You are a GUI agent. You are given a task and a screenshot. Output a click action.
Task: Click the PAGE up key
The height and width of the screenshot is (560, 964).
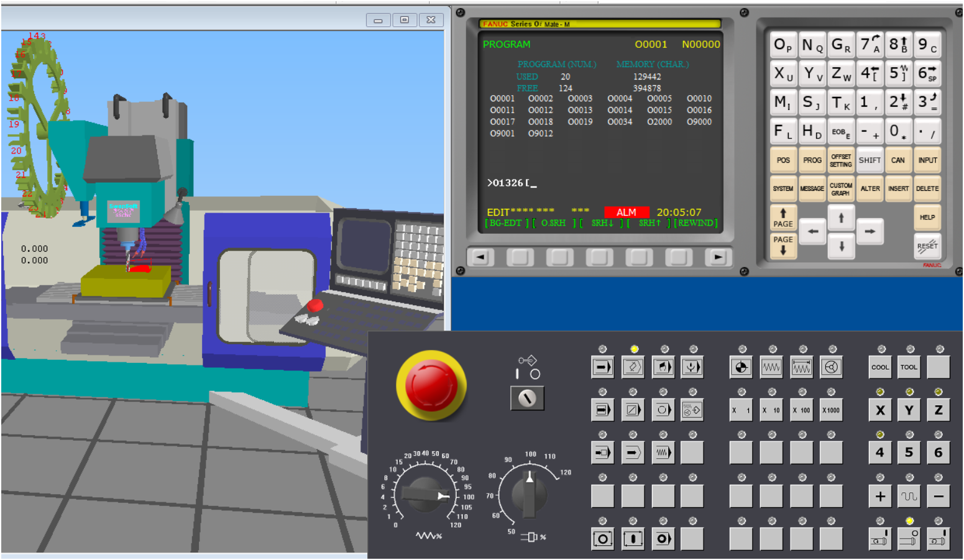tap(783, 218)
